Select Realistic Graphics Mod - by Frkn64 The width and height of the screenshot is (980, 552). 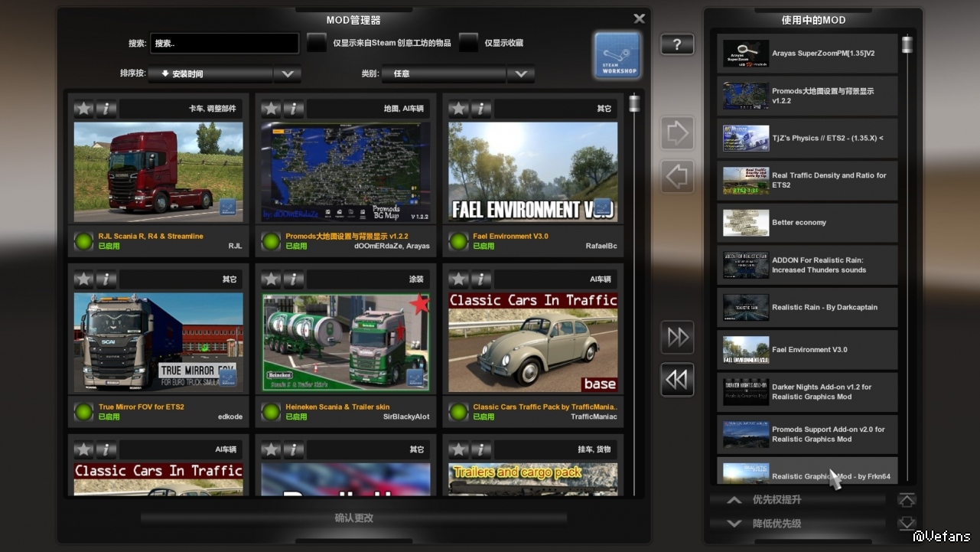807,471
